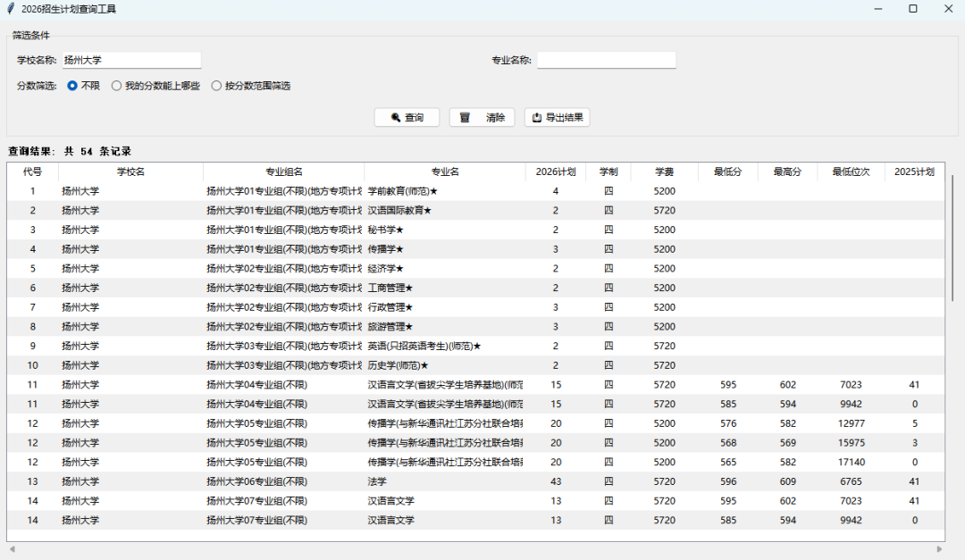965x560 pixels.
Task: Select the 法学 row
Action: pos(475,481)
